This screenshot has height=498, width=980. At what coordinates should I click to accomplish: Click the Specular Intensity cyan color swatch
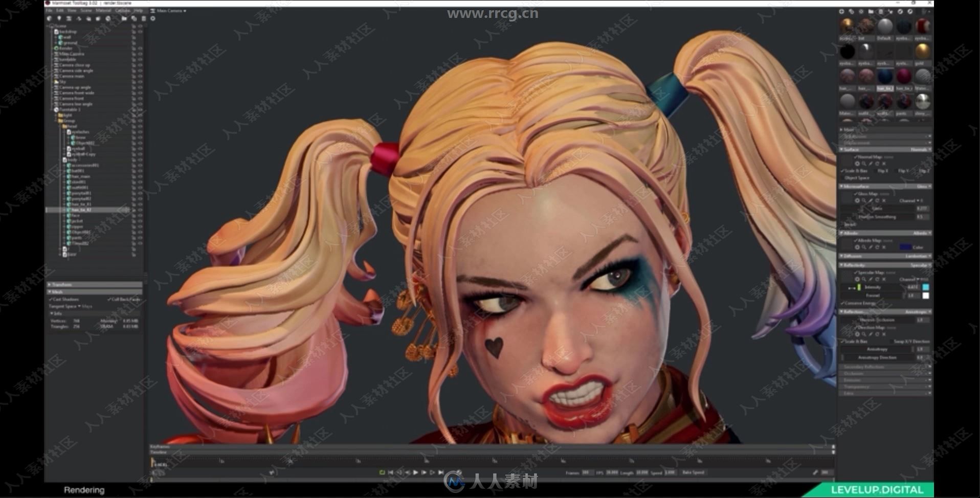tap(926, 287)
